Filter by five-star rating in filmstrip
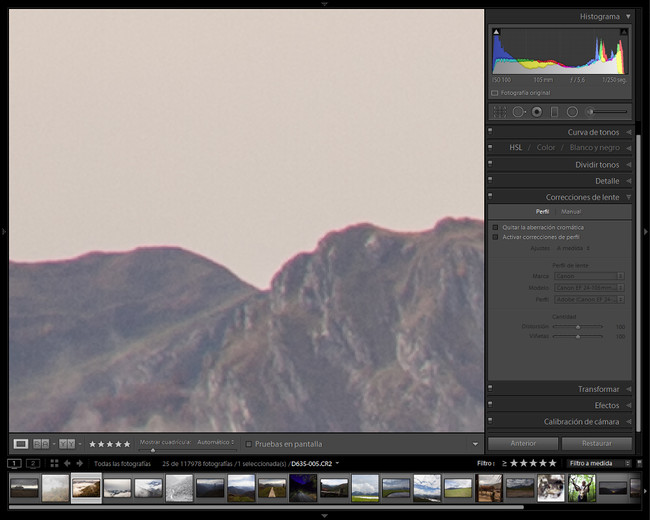The image size is (650, 520). [553, 463]
